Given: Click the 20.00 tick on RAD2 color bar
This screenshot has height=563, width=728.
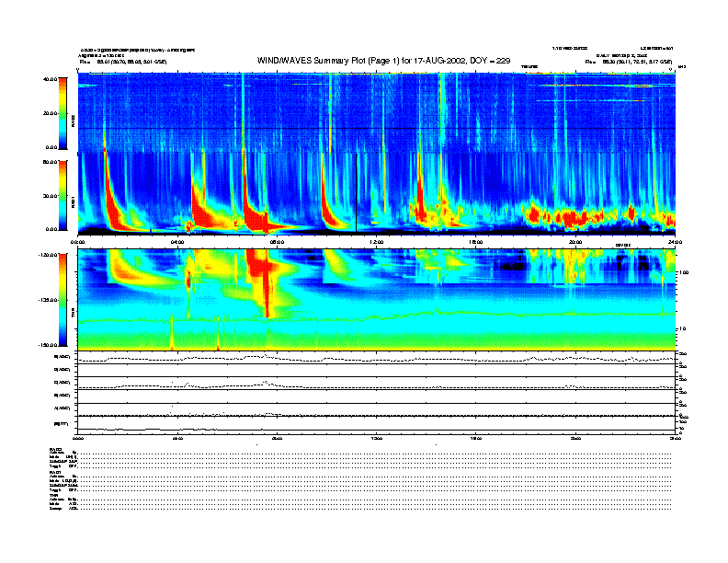Looking at the screenshot, I should pos(50,113).
